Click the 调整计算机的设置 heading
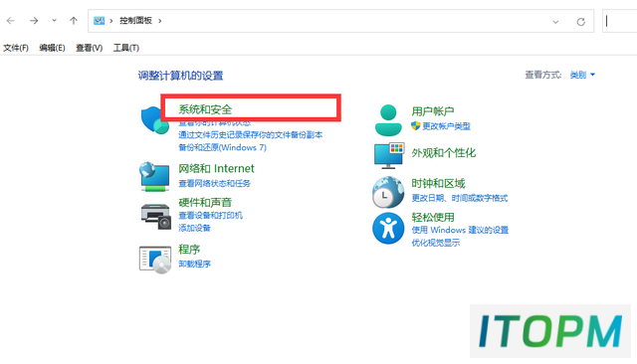The height and width of the screenshot is (364, 637). coord(180,76)
